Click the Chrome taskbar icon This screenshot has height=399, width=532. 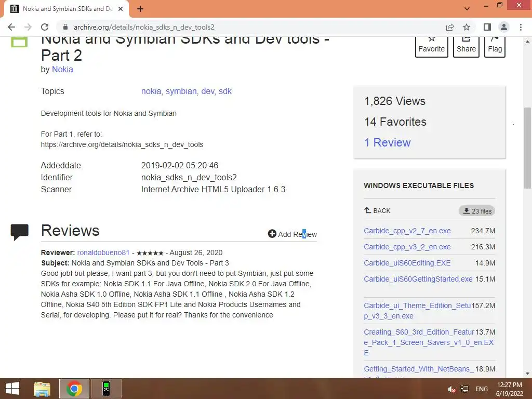point(74,389)
